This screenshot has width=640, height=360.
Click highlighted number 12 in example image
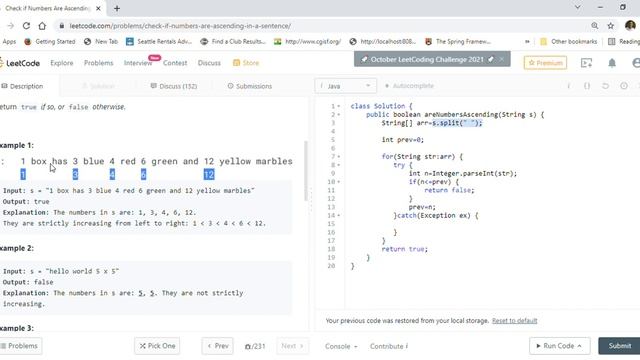click(x=209, y=174)
